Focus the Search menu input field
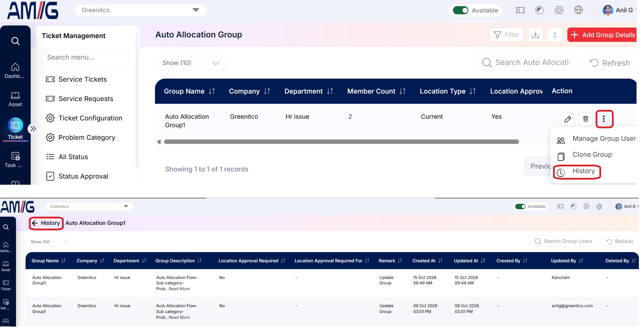Screen dimensions: 644x331 tap(85, 57)
